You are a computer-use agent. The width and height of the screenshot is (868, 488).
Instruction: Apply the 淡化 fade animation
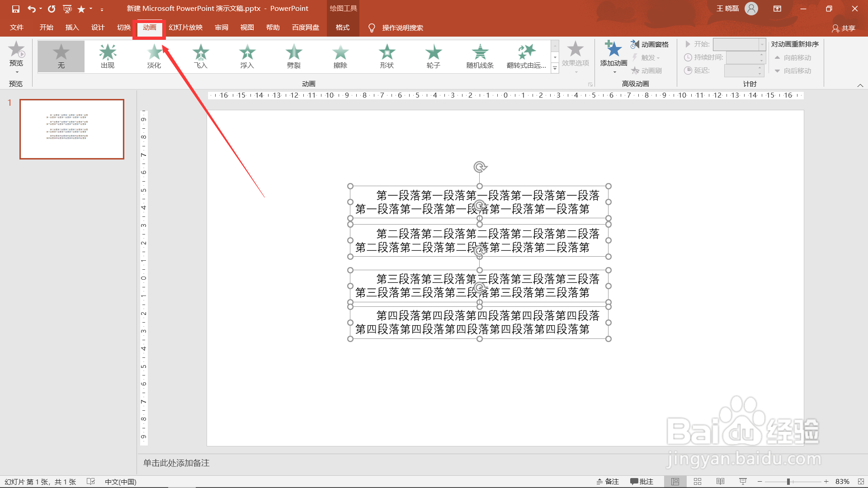pos(154,56)
